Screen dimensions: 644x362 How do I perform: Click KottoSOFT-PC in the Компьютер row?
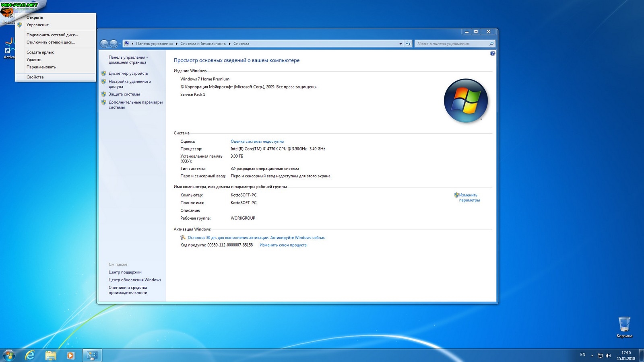click(244, 195)
